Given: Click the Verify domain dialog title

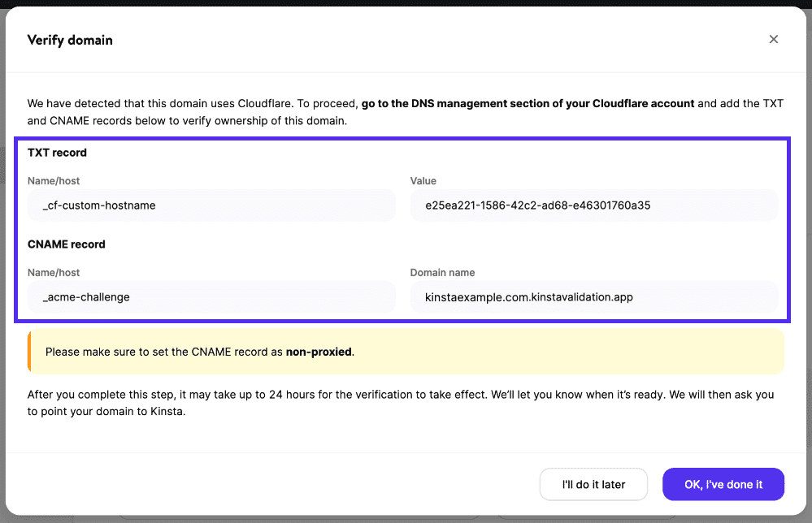Looking at the screenshot, I should pyautogui.click(x=70, y=39).
